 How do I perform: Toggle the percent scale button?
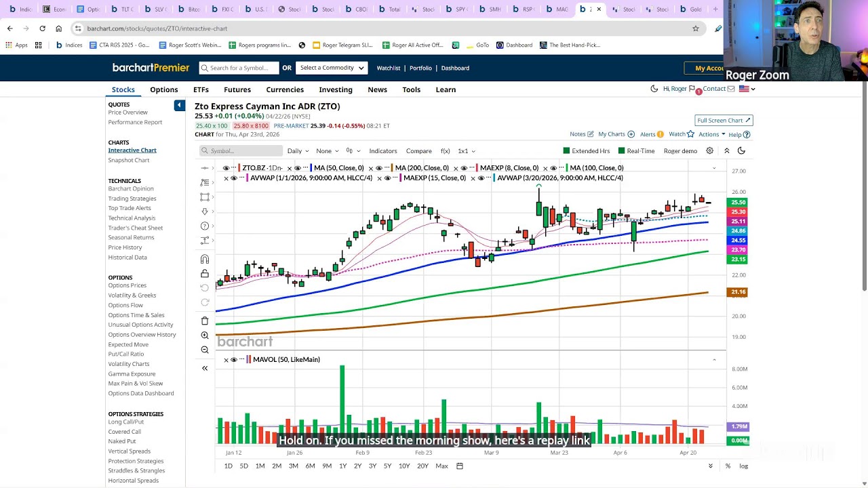point(728,466)
